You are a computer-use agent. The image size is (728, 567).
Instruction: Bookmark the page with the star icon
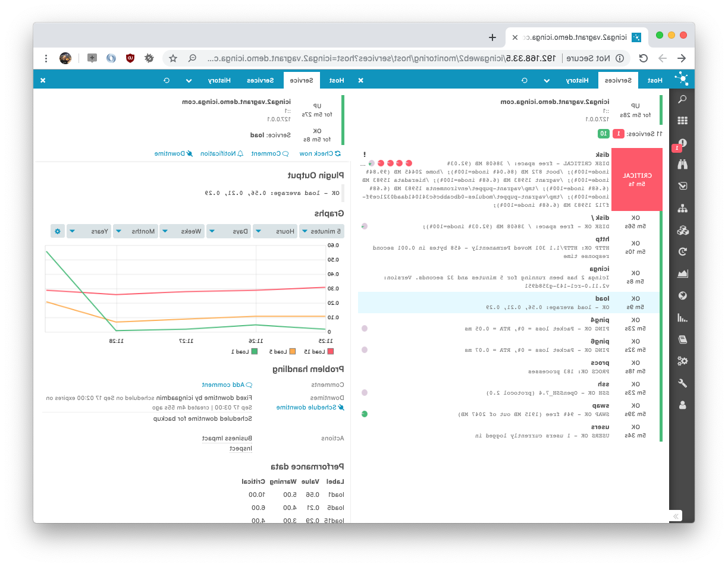pyautogui.click(x=173, y=58)
